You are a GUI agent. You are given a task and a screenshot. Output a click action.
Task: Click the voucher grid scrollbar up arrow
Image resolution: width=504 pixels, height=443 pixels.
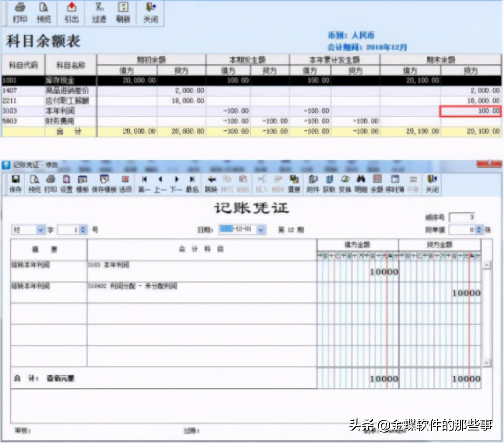point(486,265)
